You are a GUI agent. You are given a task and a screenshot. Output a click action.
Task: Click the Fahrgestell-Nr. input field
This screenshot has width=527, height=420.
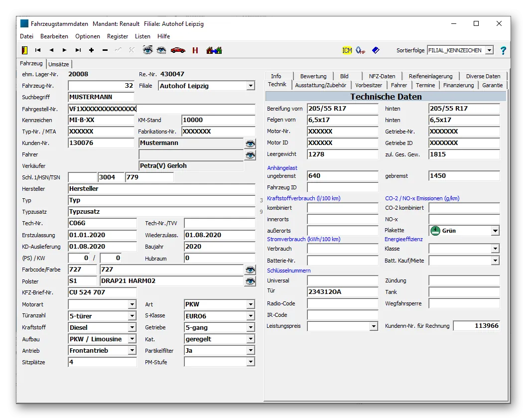tap(161, 109)
